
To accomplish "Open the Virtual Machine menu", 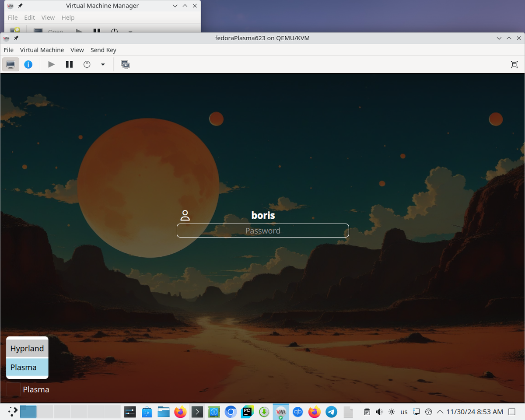I will point(42,50).
